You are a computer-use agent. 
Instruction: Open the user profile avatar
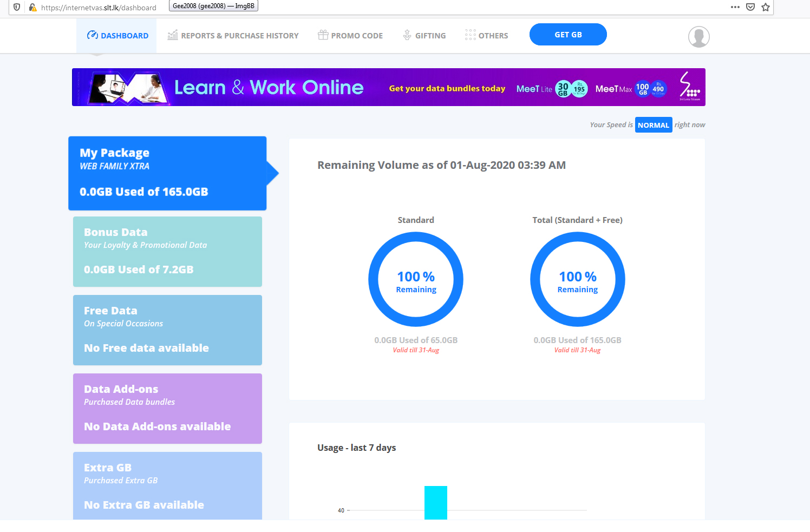click(x=699, y=37)
